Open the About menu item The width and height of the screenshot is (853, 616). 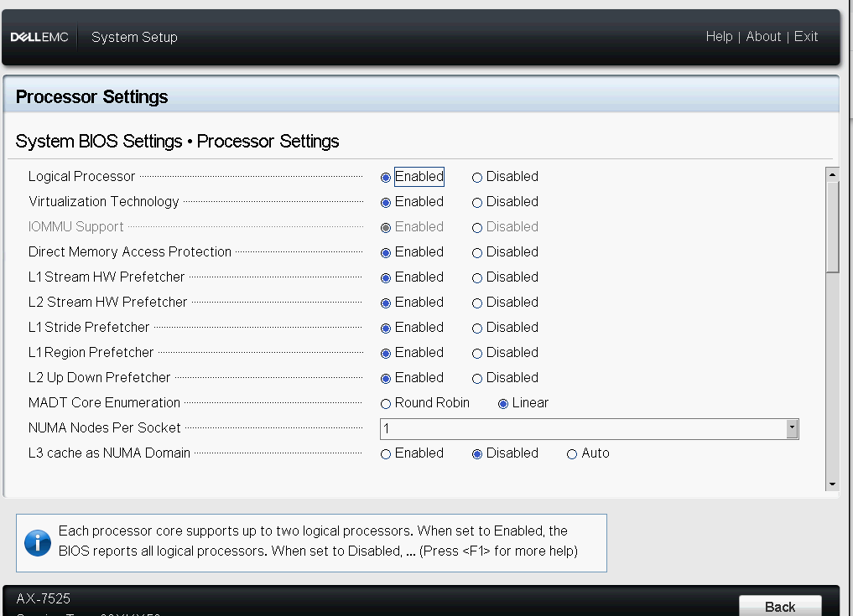pyautogui.click(x=763, y=37)
